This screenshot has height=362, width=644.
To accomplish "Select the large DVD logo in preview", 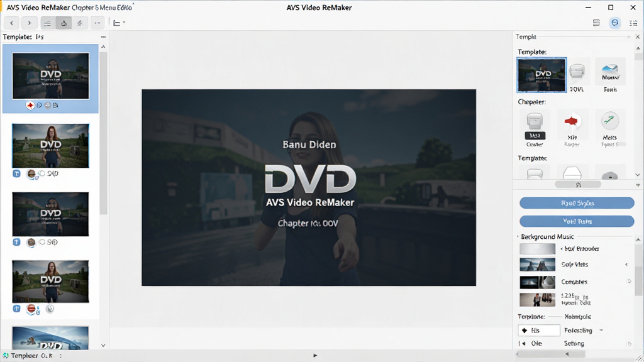I will click(310, 179).
